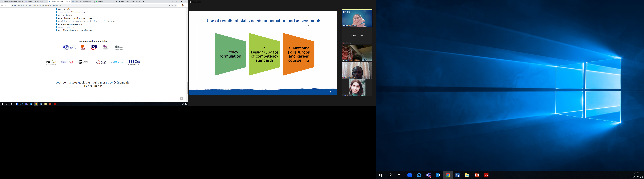Bookmark this page with star icon

click(176, 5)
